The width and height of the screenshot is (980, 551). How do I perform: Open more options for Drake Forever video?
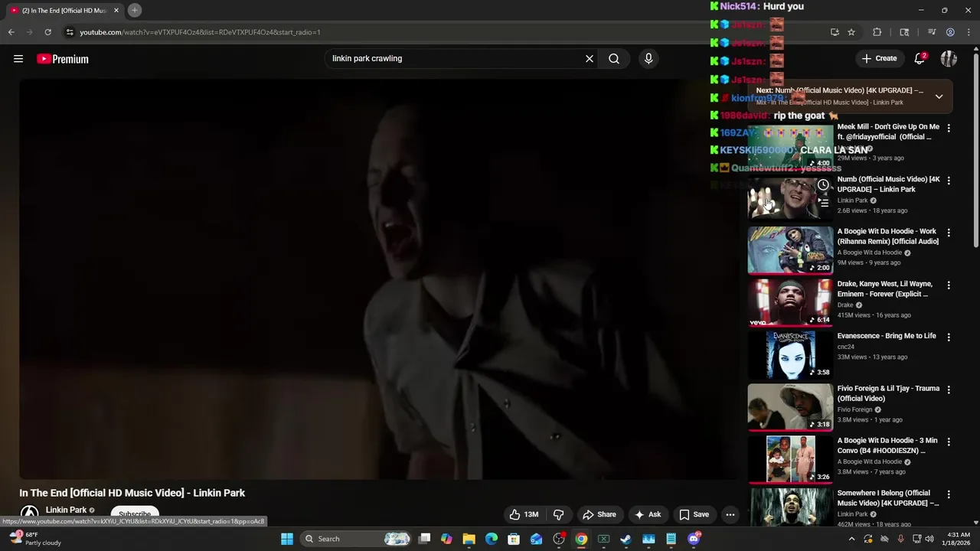[949, 285]
